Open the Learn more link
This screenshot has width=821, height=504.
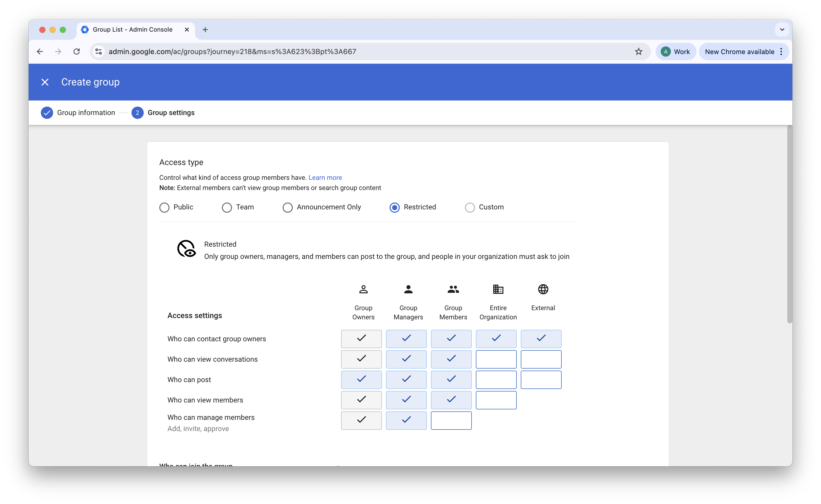point(325,178)
